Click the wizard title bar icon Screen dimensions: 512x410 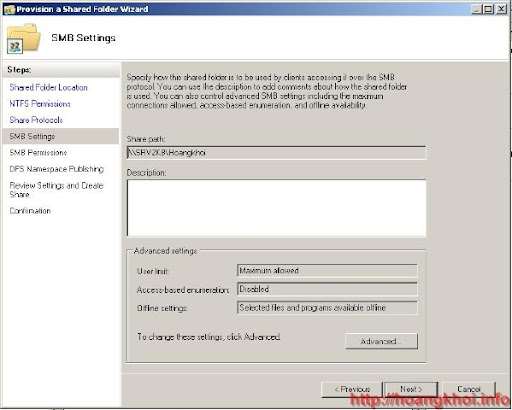[x=9, y=9]
